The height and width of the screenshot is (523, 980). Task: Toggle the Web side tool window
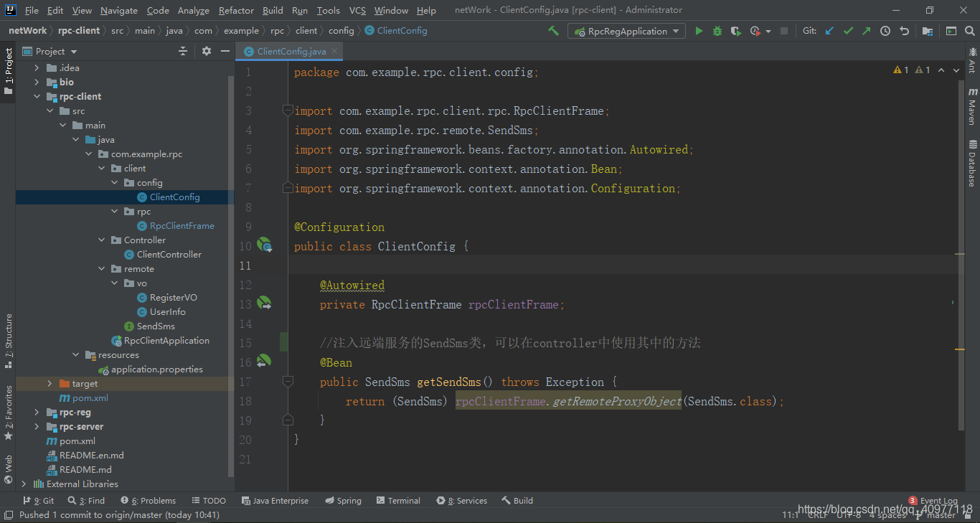9,469
